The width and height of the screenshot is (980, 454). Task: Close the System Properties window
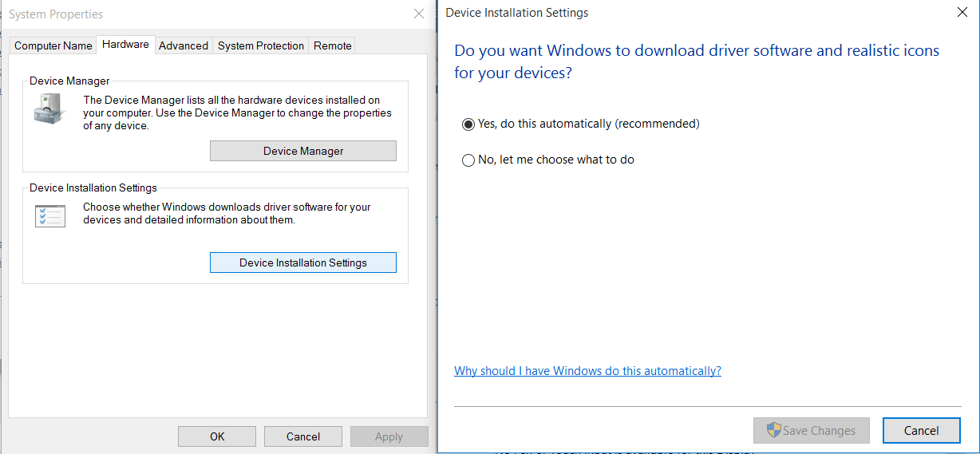(419, 14)
